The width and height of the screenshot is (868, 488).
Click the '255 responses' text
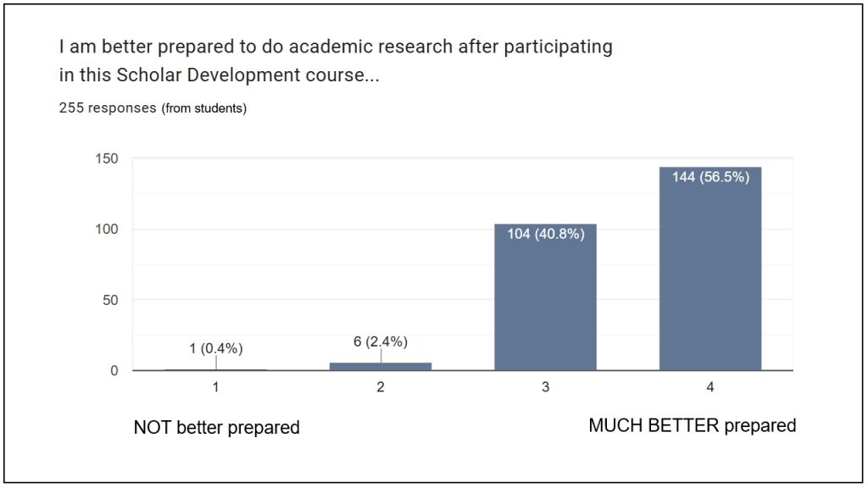pyautogui.click(x=108, y=108)
